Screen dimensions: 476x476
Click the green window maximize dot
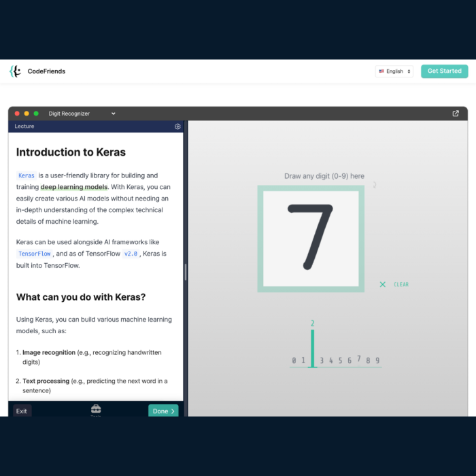36,114
